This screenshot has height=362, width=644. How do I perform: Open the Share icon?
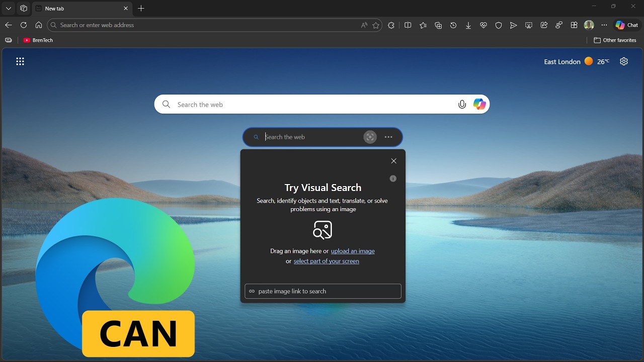pyautogui.click(x=544, y=25)
